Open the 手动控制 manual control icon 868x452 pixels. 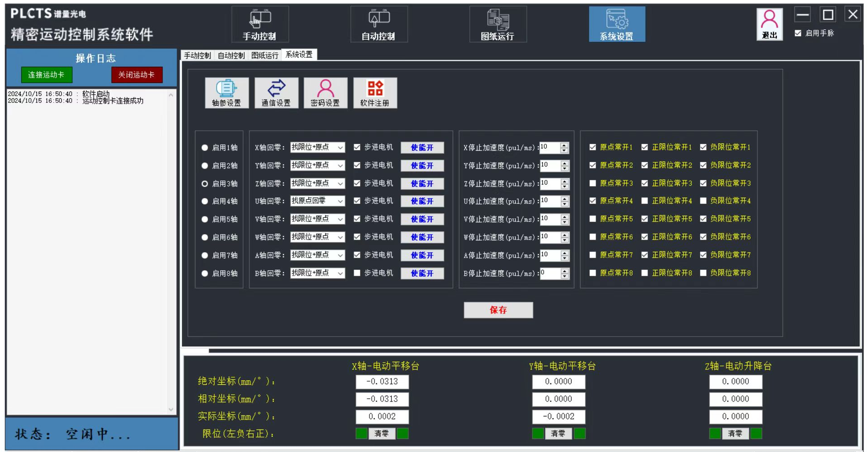pyautogui.click(x=260, y=24)
